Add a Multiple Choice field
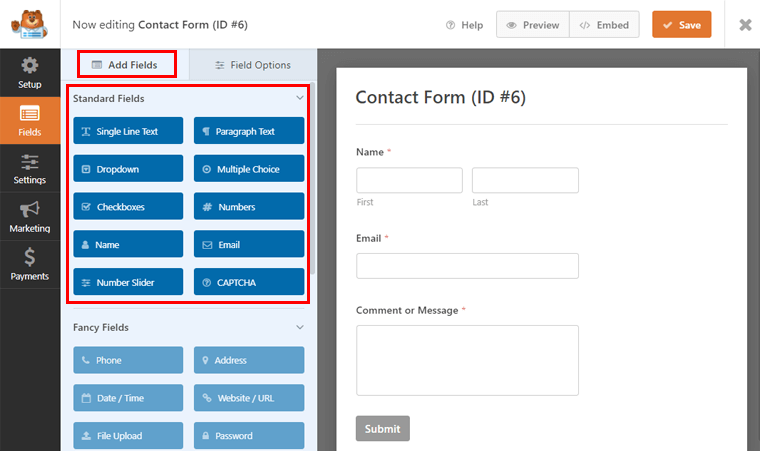Screen dimensions: 760x451 pyautogui.click(x=249, y=169)
